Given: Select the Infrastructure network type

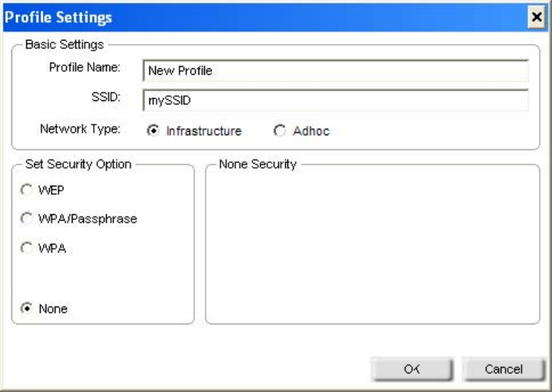Looking at the screenshot, I should coord(151,132).
